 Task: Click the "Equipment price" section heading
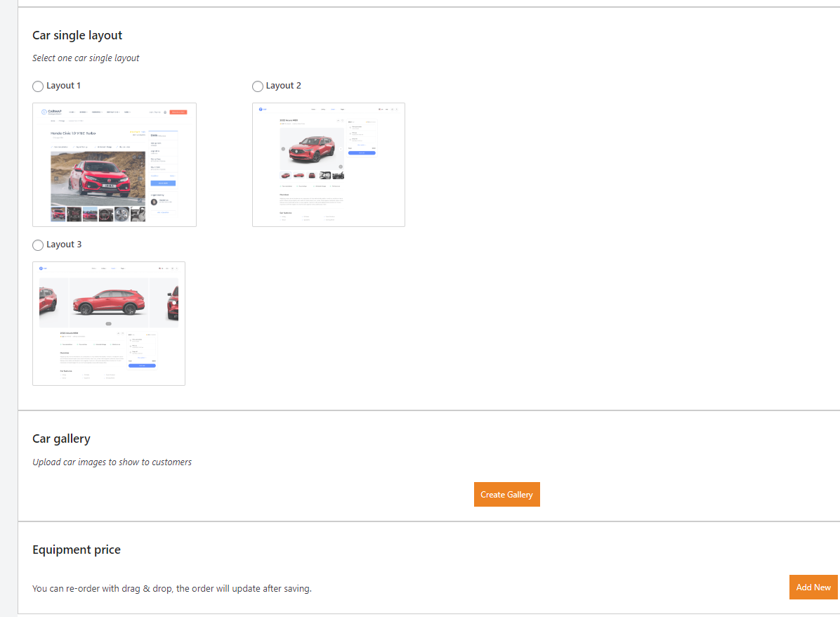77,550
